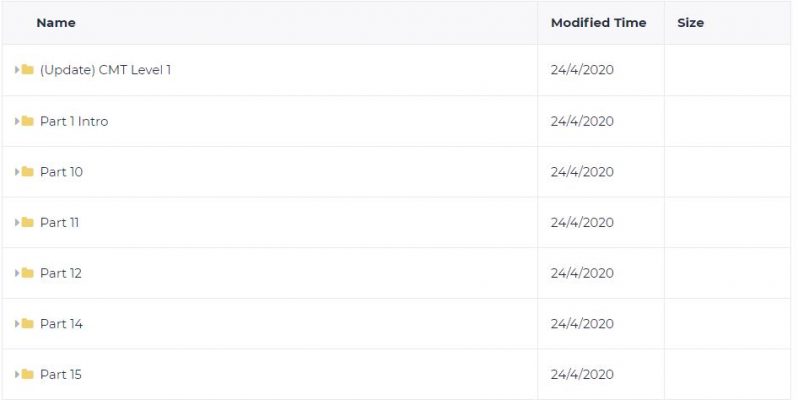This screenshot has height=400, width=798.
Task: Expand the (Update) CMT Level 1 folder arrow
Action: point(17,70)
